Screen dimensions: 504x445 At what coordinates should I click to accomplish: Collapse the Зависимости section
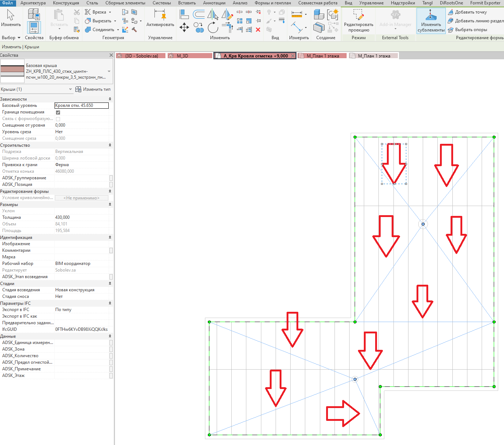(x=110, y=99)
